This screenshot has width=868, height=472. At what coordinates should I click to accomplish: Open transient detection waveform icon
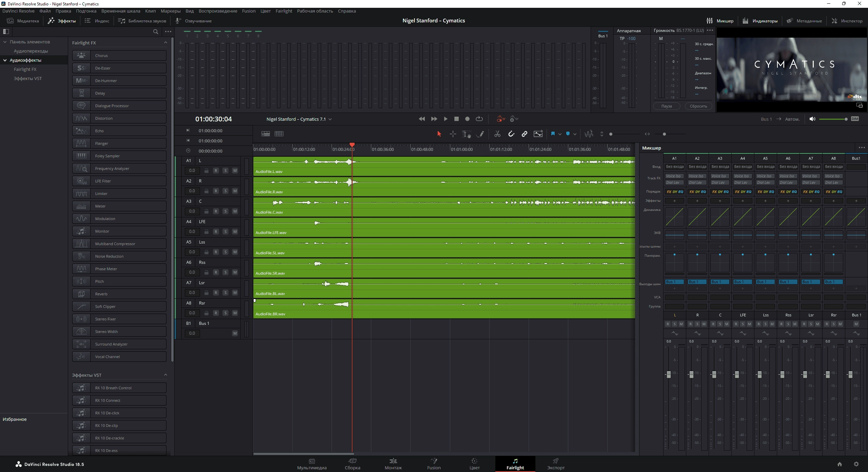[589, 134]
